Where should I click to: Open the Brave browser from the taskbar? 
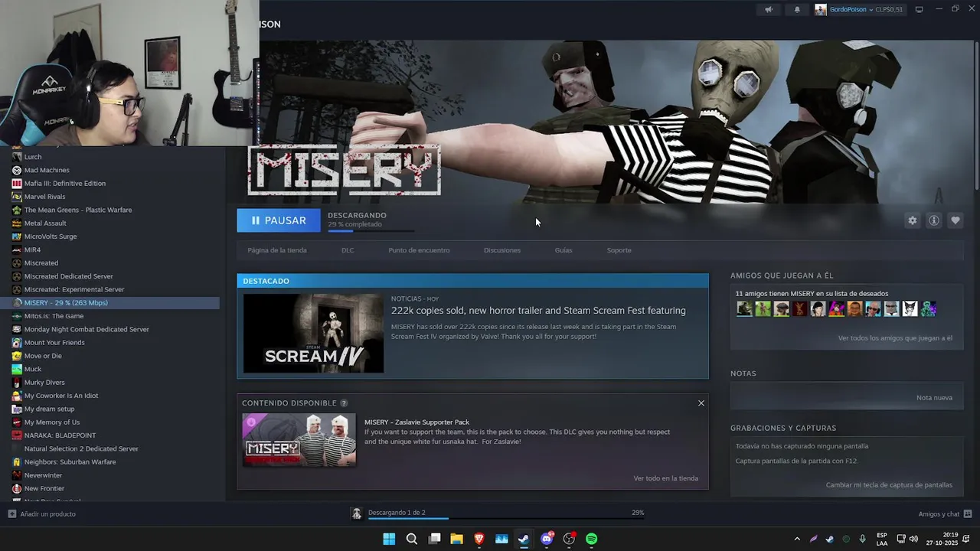479,539
